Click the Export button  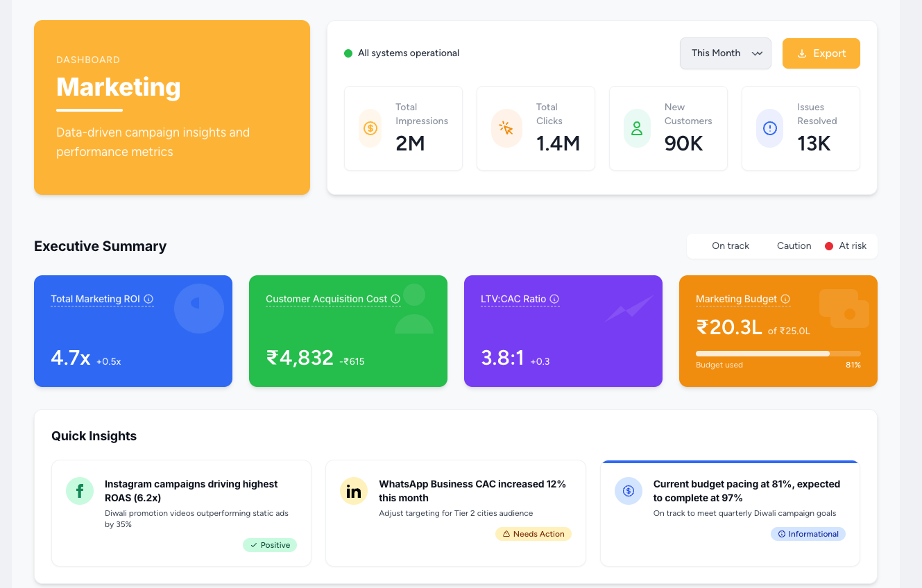tap(821, 53)
